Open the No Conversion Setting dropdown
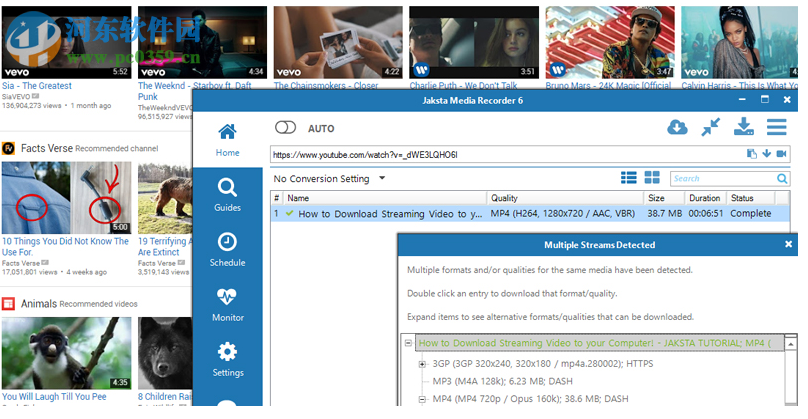This screenshot has width=808, height=419. coord(329,179)
